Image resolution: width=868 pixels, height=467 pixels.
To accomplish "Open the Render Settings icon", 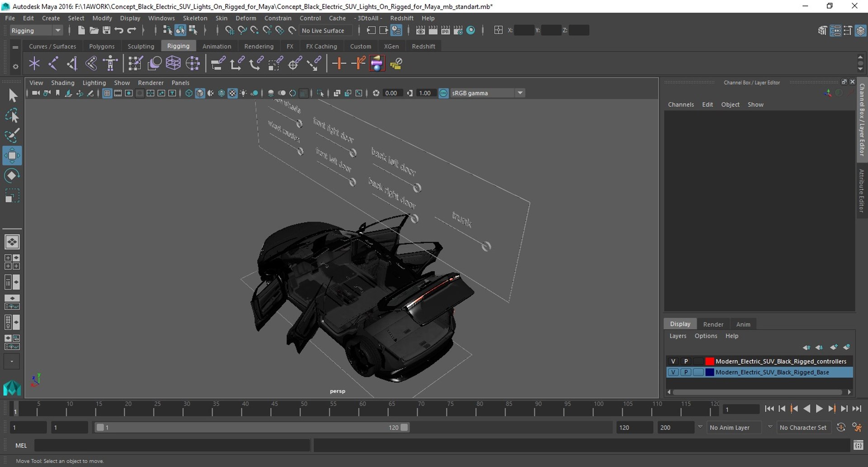I will (x=458, y=30).
